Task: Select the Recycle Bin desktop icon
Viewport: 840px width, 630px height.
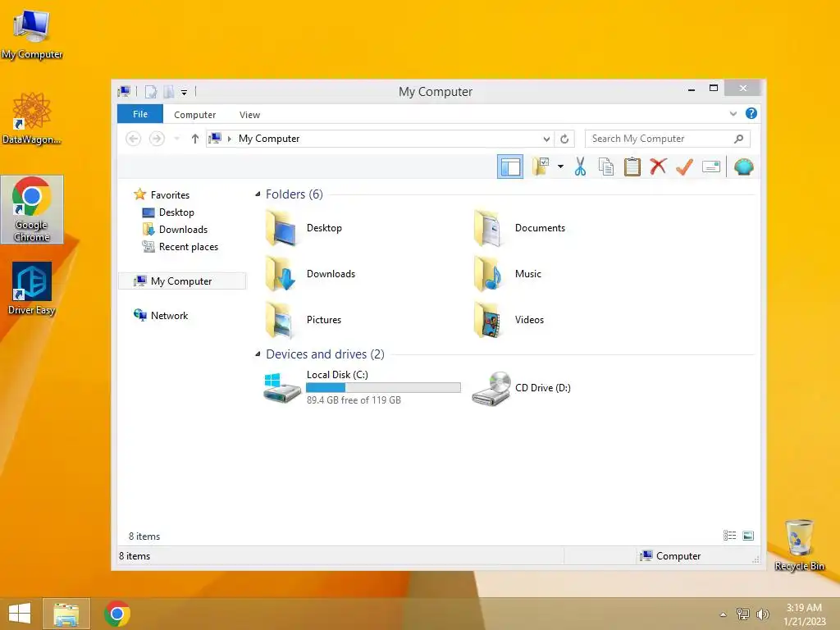Action: [x=799, y=545]
